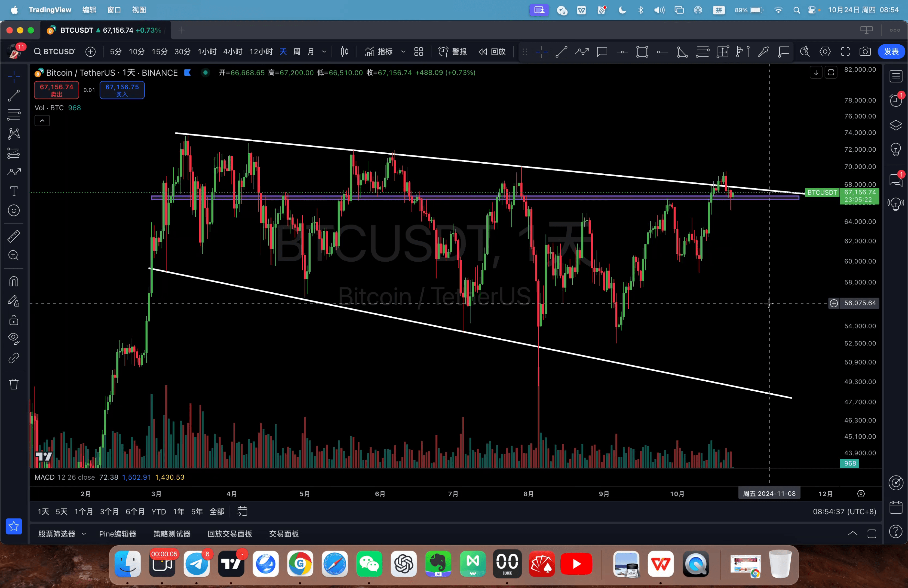This screenshot has width=908, height=588.
Task: Select the ruler measure tool
Action: [x=14, y=236]
